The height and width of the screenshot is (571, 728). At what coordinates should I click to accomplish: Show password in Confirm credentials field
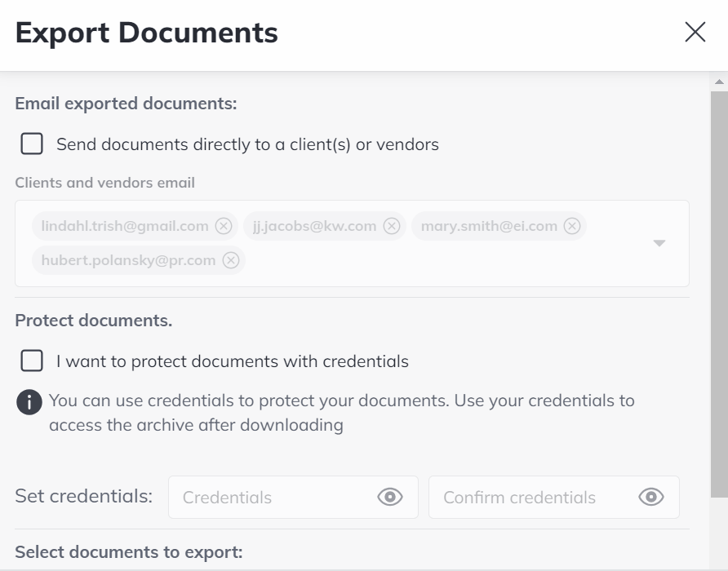click(x=651, y=497)
